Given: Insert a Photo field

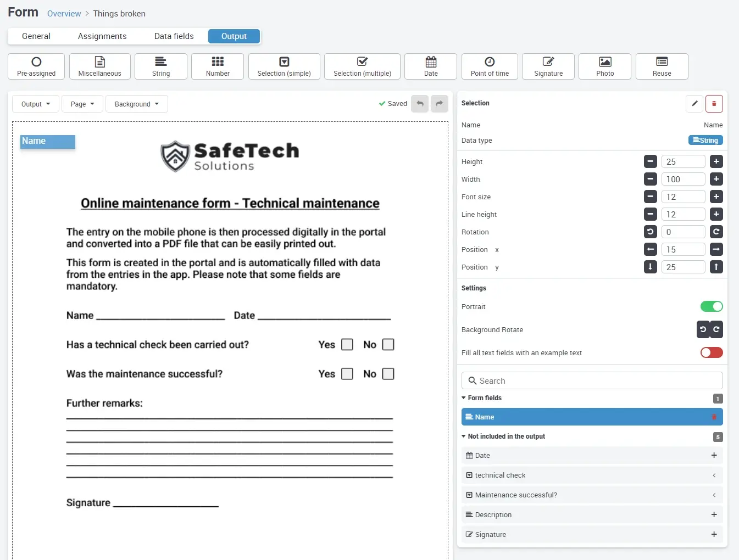Looking at the screenshot, I should click(604, 66).
